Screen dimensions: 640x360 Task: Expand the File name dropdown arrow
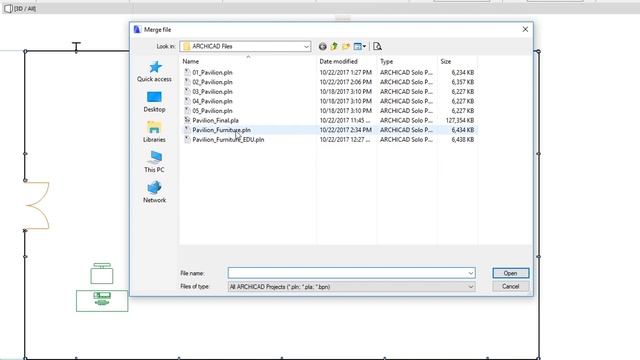[471, 273]
